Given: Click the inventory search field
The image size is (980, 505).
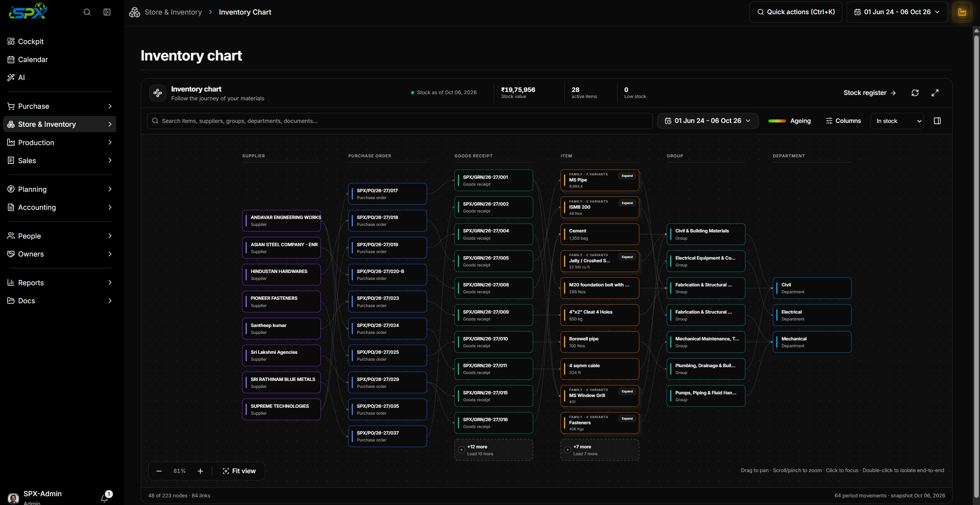Looking at the screenshot, I should pos(400,121).
